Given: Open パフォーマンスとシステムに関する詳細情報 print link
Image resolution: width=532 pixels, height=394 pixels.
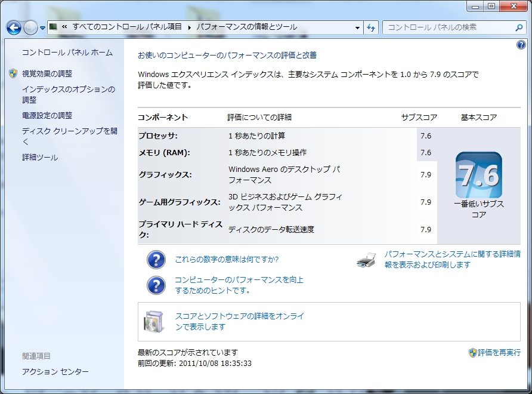Looking at the screenshot, I should click(x=453, y=259).
